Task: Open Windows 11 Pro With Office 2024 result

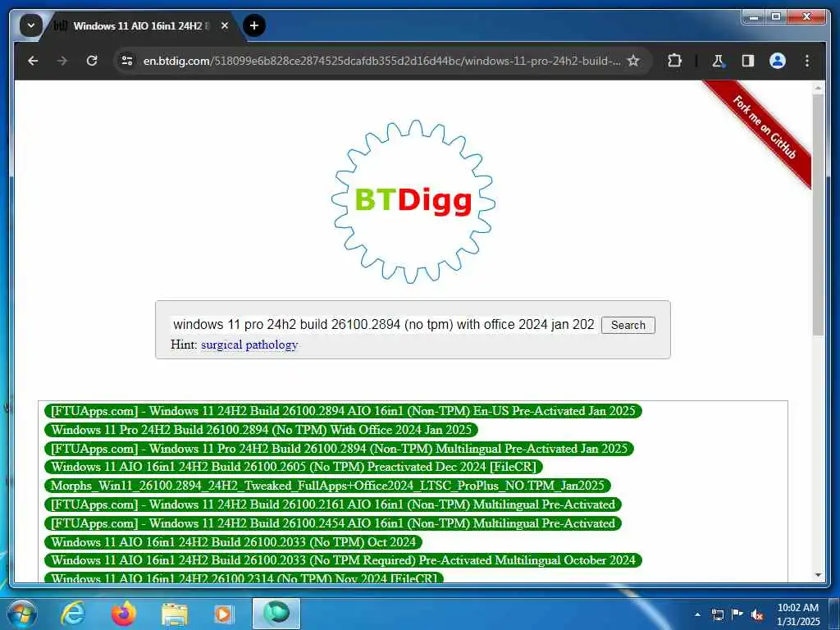Action: (261, 430)
